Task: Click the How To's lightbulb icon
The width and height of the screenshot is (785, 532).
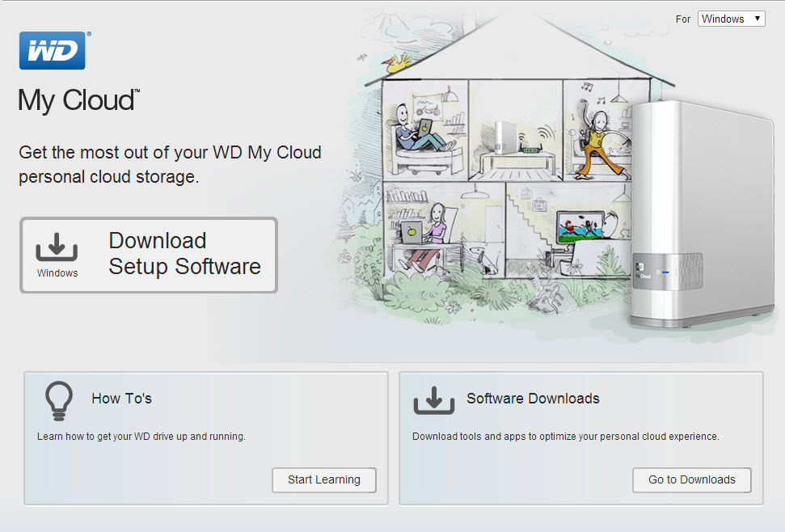Action: [59, 401]
